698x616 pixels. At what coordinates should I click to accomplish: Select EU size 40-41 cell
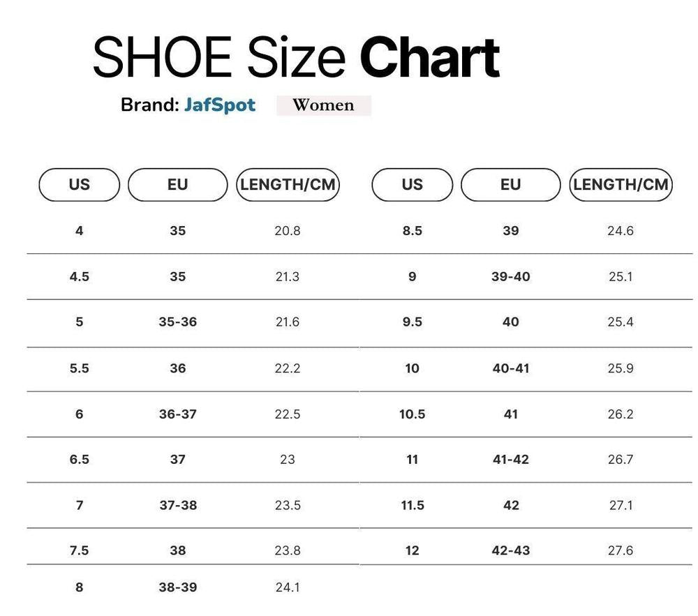pos(511,368)
